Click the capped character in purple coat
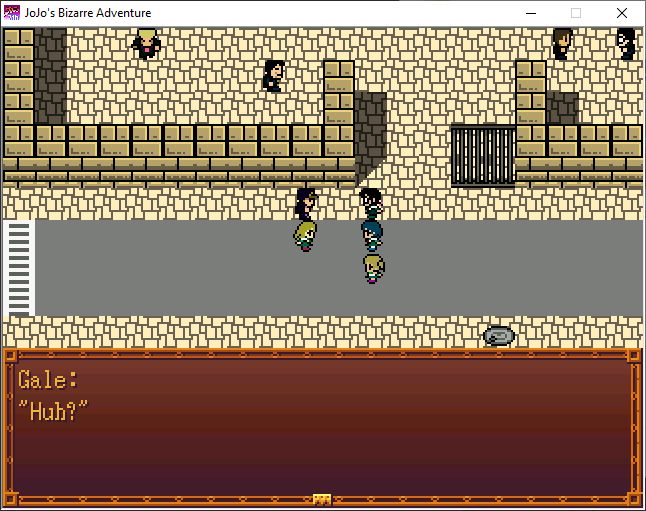The width and height of the screenshot is (646, 511). pos(306,204)
